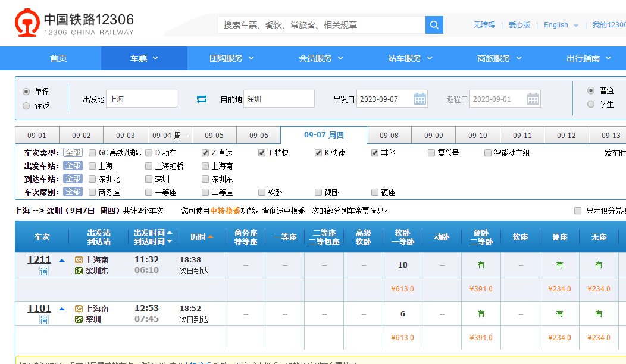Click T211 软卧 availability cell showing 10
Screen dimensions: 626x364
point(402,265)
